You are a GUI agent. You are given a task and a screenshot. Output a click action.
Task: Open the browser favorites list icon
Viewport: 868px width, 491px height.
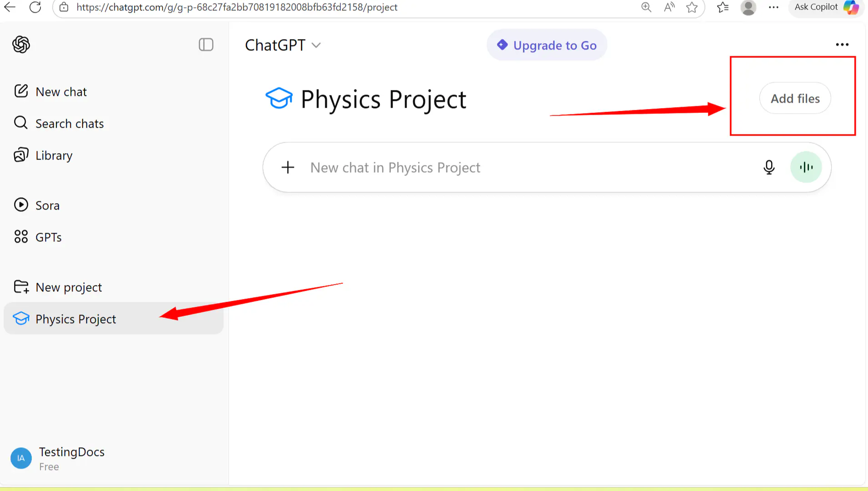(723, 7)
